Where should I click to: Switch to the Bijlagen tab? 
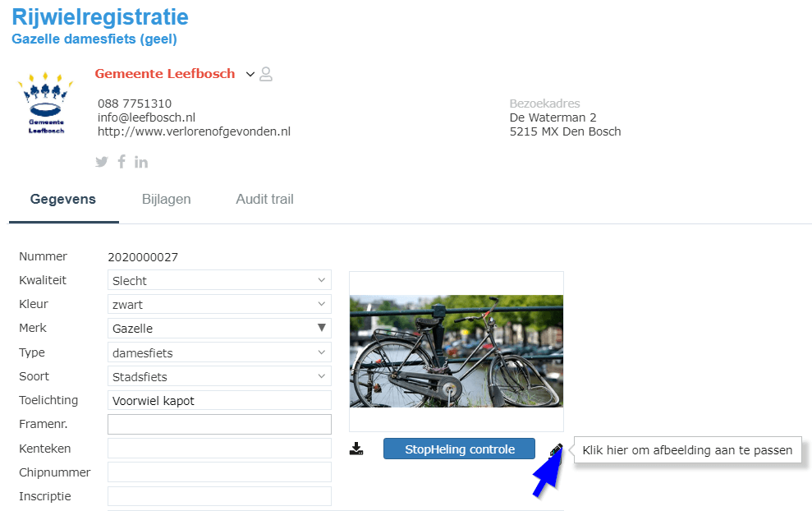coord(166,200)
